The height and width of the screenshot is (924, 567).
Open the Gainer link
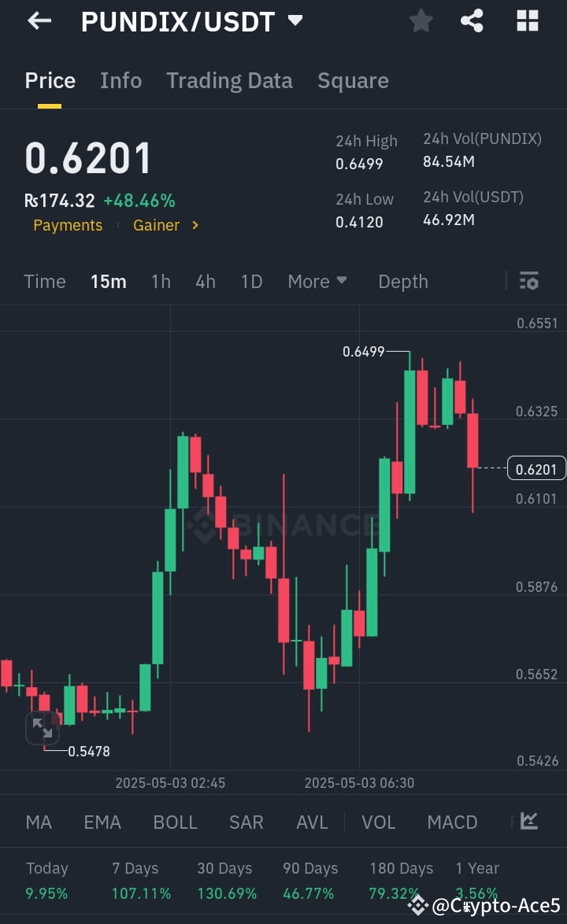coord(156,225)
